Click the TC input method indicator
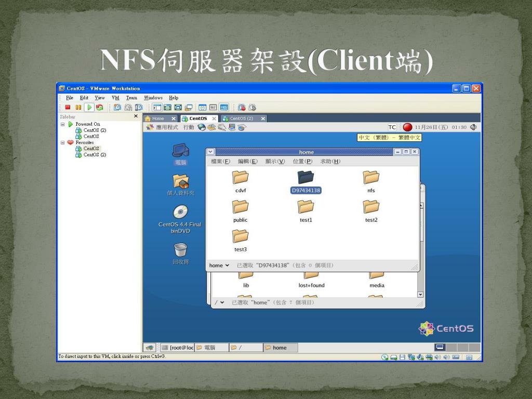 coord(392,127)
